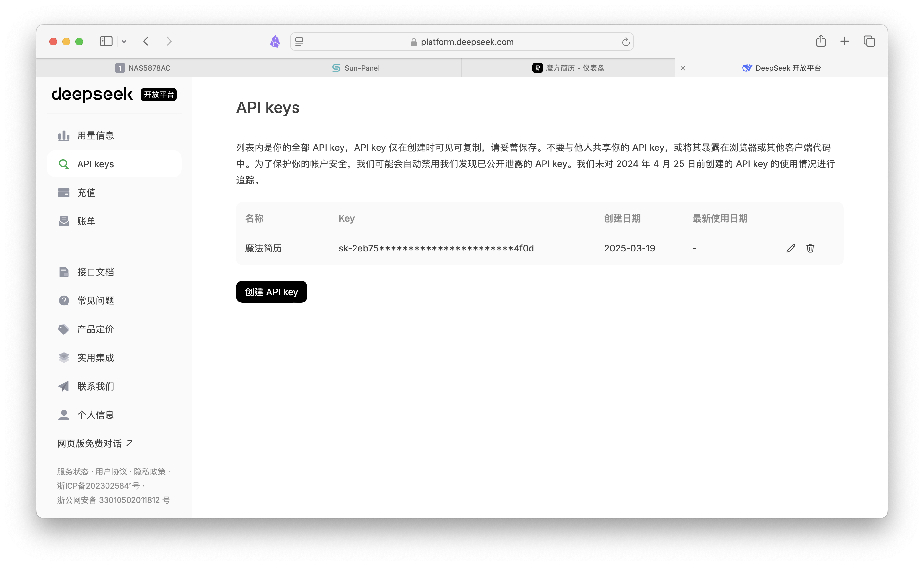Open the page reader menu icon in the address bar
This screenshot has width=924, height=566.
299,42
